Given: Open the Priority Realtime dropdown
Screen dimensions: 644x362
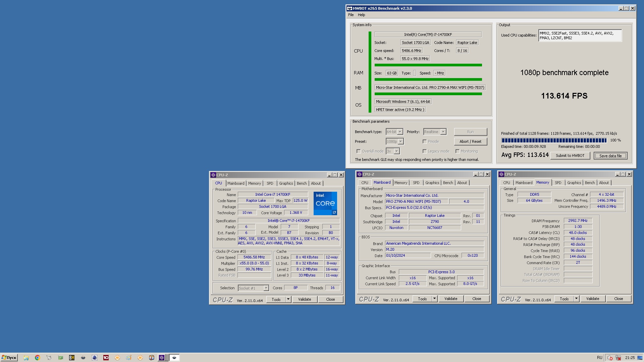Looking at the screenshot, I should tap(435, 132).
